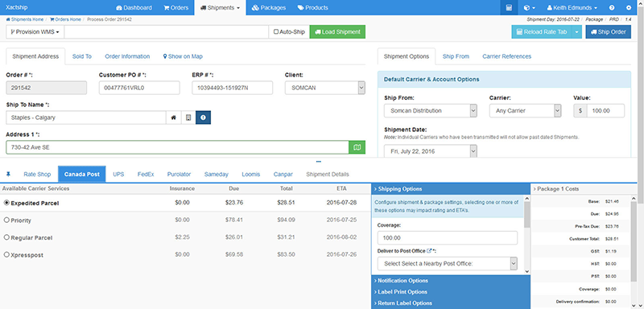This screenshot has height=309, width=644.
Task: Expand the Notification Options section
Action: pos(451,281)
